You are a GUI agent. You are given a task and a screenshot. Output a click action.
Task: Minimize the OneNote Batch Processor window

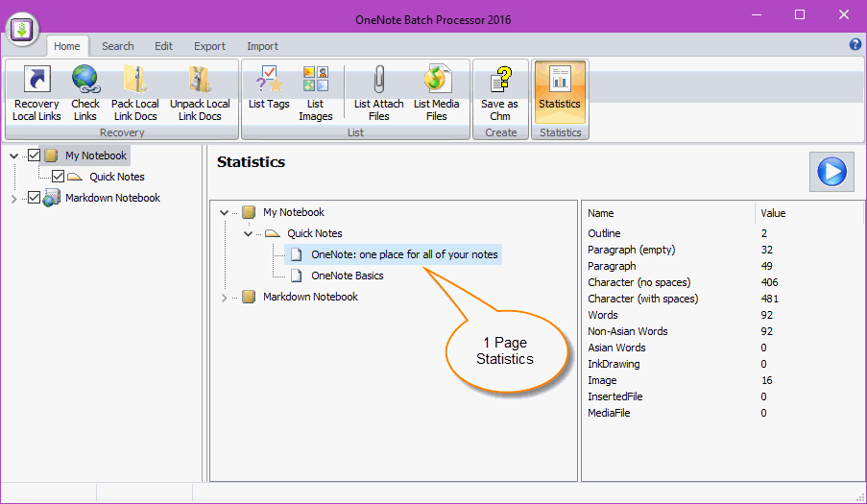pos(757,14)
